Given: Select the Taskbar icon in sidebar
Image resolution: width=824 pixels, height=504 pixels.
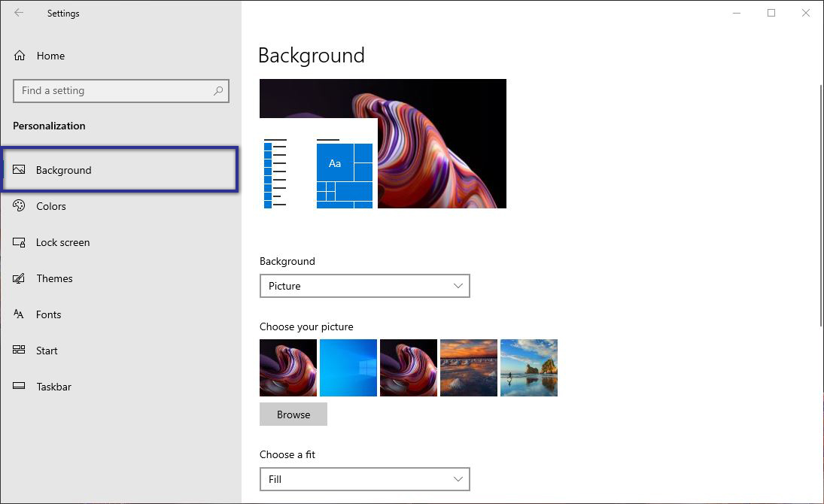Looking at the screenshot, I should [18, 387].
